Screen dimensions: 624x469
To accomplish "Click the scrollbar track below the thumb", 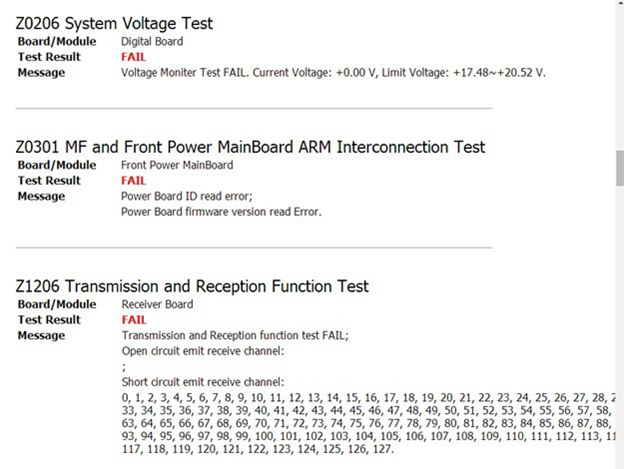I will [619, 320].
